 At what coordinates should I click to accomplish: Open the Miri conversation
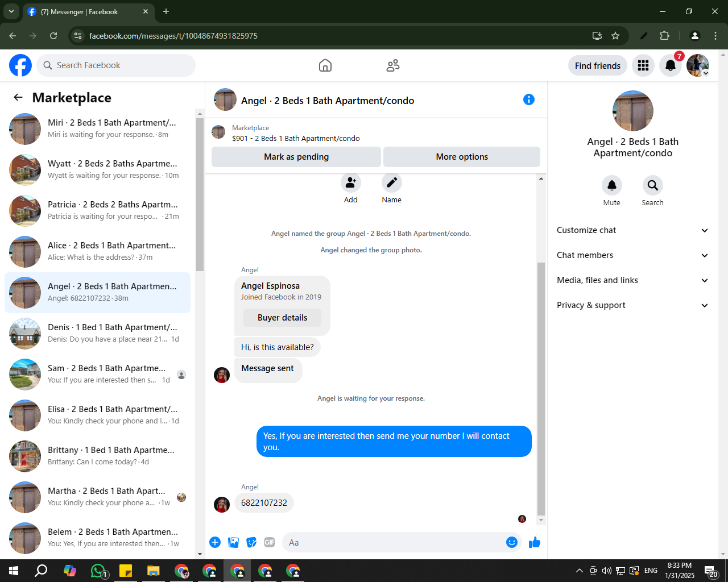click(97, 129)
